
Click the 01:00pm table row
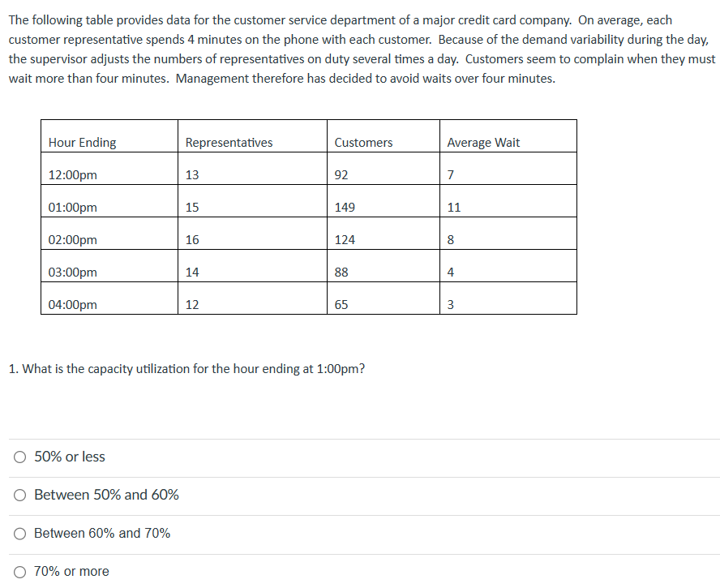tap(72, 207)
